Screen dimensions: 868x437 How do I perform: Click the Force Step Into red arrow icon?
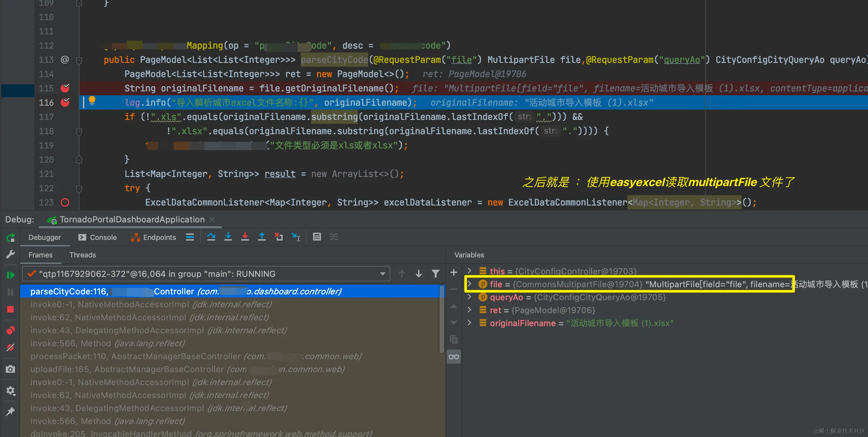click(x=245, y=237)
